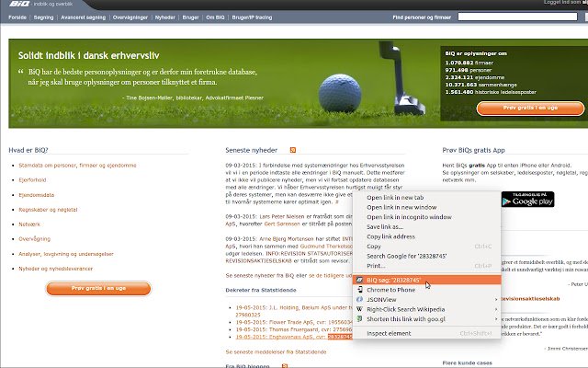Click the JSONView extension icon
The image size is (588, 368).
pos(359,299)
